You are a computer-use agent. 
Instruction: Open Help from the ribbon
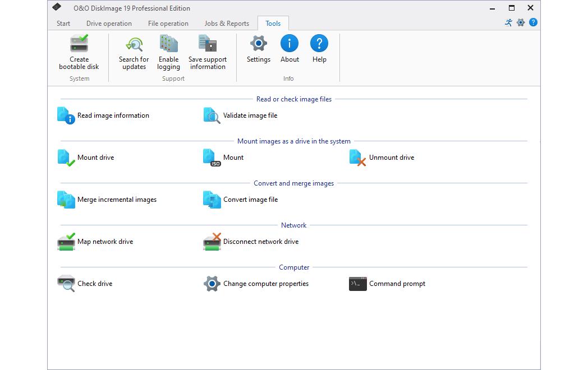tap(319, 49)
